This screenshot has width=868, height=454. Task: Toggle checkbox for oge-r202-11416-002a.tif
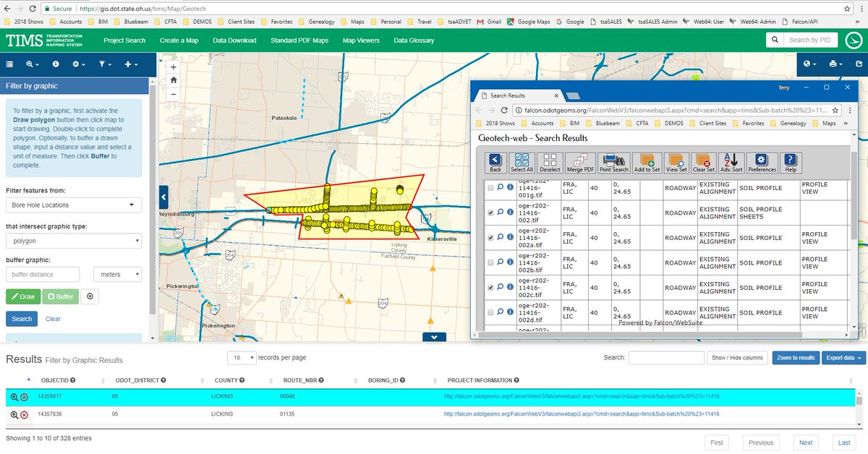(491, 238)
